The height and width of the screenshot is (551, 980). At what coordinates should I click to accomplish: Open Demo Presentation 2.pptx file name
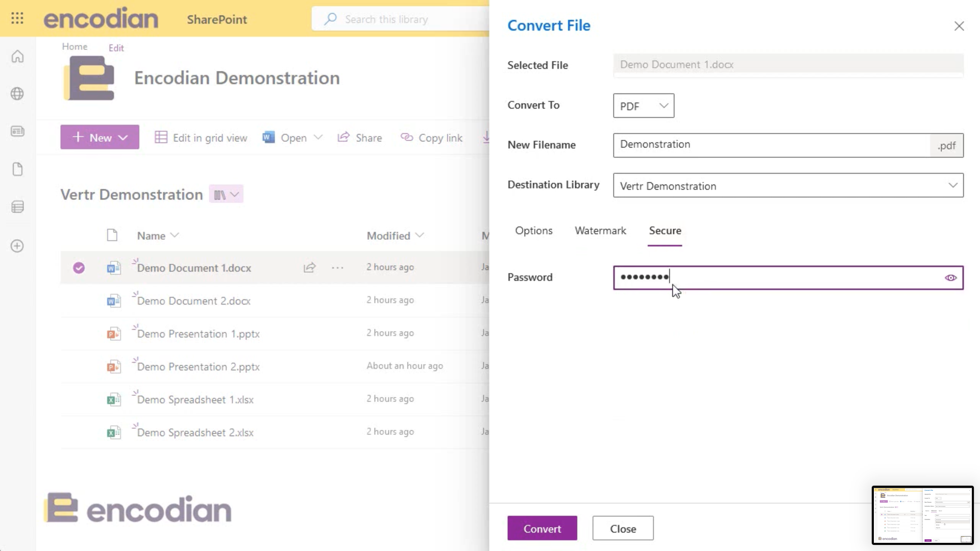click(198, 367)
